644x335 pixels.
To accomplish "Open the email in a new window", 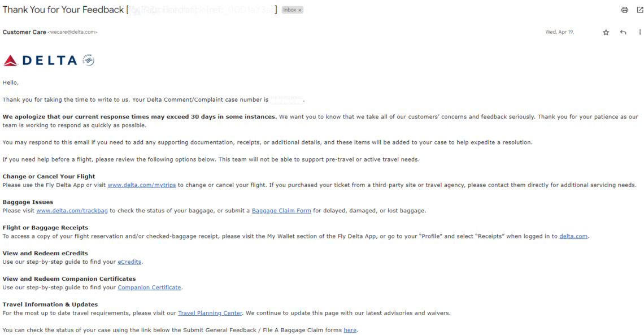I will coord(639,10).
